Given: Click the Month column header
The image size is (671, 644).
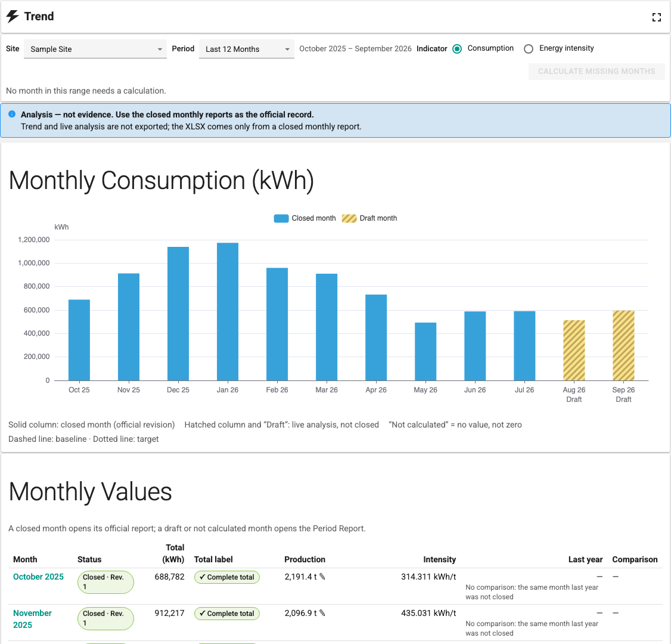Looking at the screenshot, I should tap(25, 559).
